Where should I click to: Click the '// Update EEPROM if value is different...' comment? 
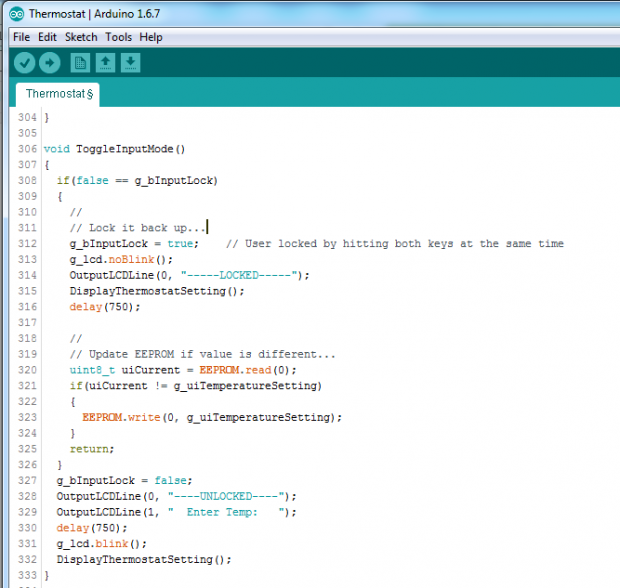[202, 354]
